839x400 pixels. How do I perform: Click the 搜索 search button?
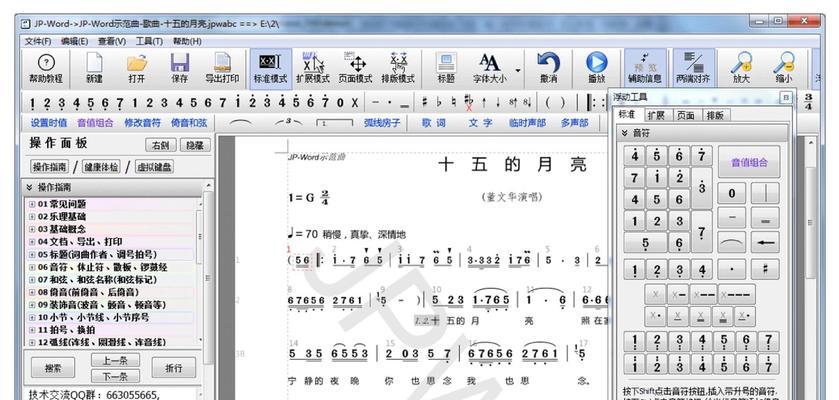tap(52, 368)
